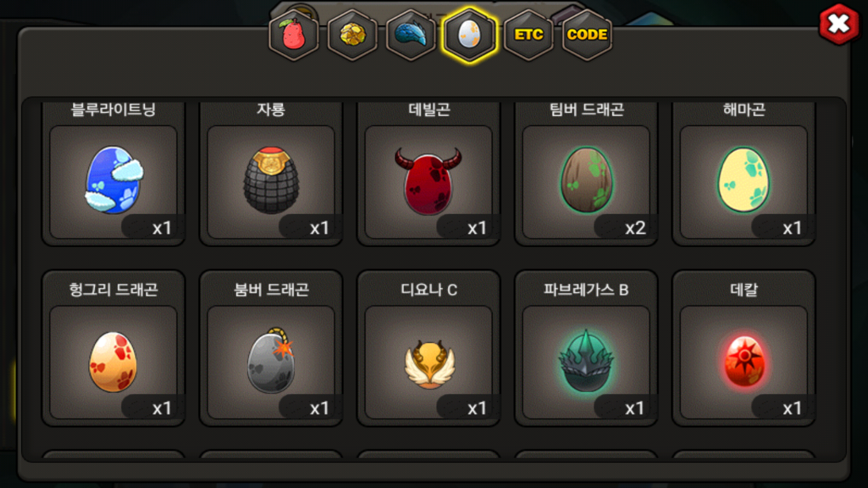Screen dimensions: 868x488
Task: Pick the 팀버 드래곤 brown egg
Action: (x=586, y=182)
